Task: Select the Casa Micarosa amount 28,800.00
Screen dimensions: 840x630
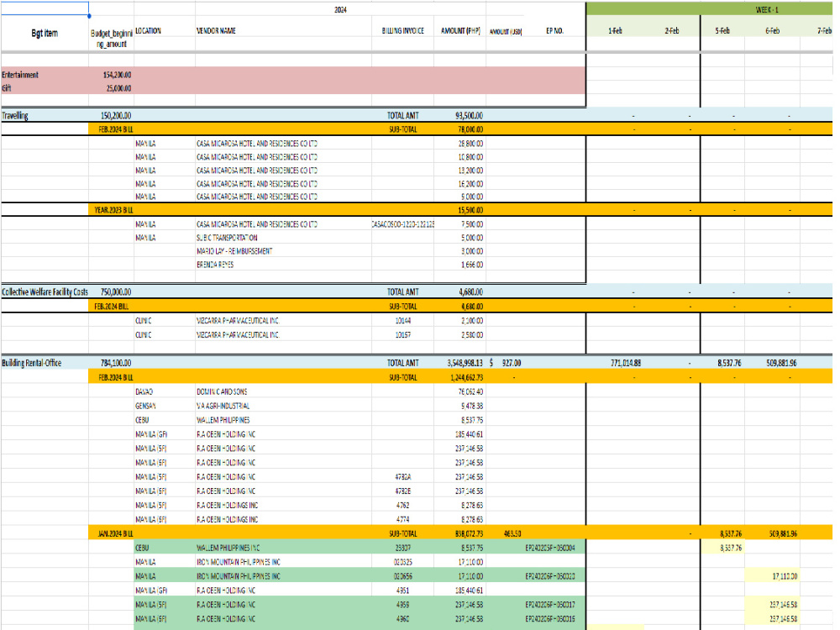Action: [x=471, y=144]
